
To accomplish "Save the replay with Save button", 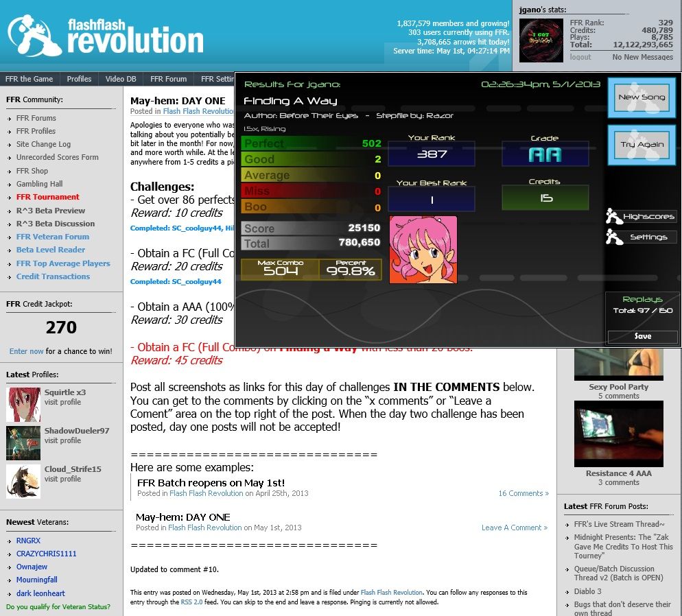I will pos(642,336).
